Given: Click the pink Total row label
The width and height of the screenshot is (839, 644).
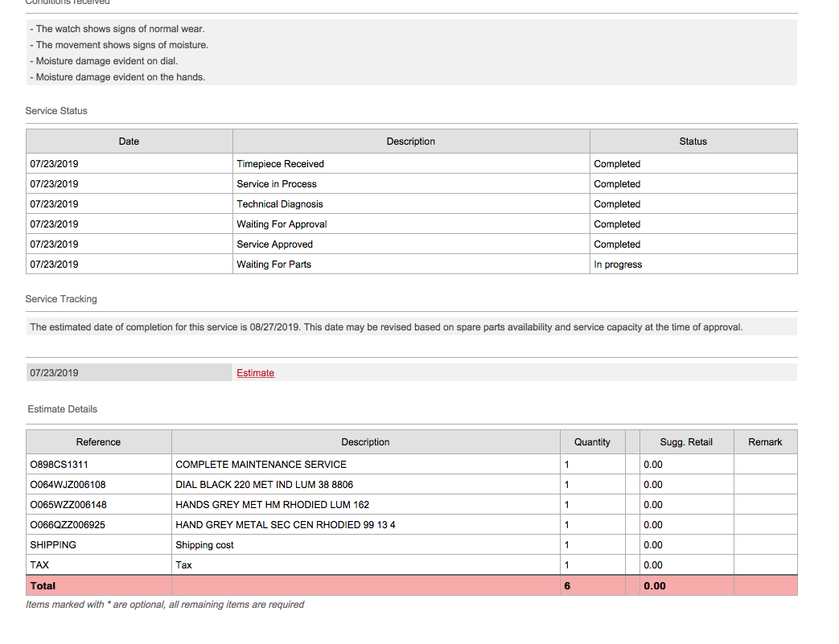Looking at the screenshot, I should [x=43, y=585].
